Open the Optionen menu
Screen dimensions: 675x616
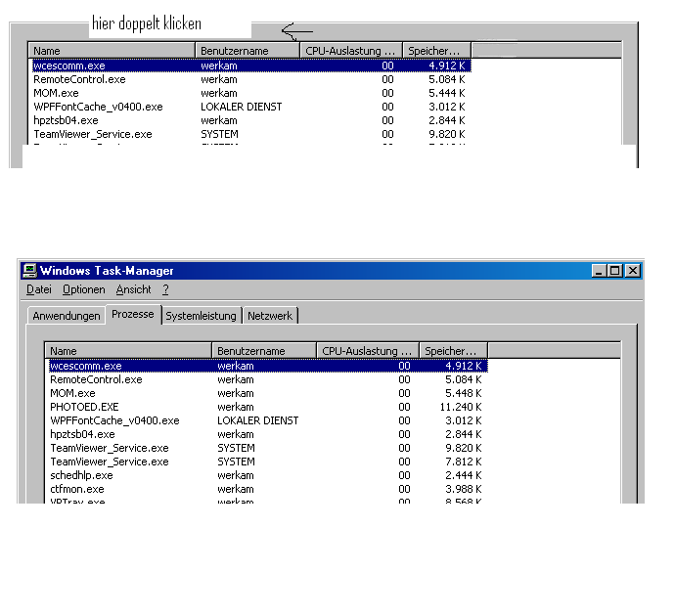tap(83, 289)
